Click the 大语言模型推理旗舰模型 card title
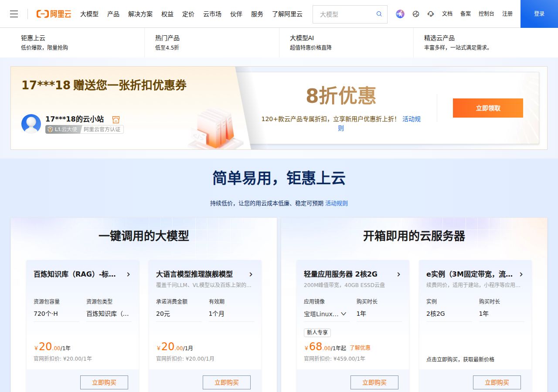 [194, 274]
